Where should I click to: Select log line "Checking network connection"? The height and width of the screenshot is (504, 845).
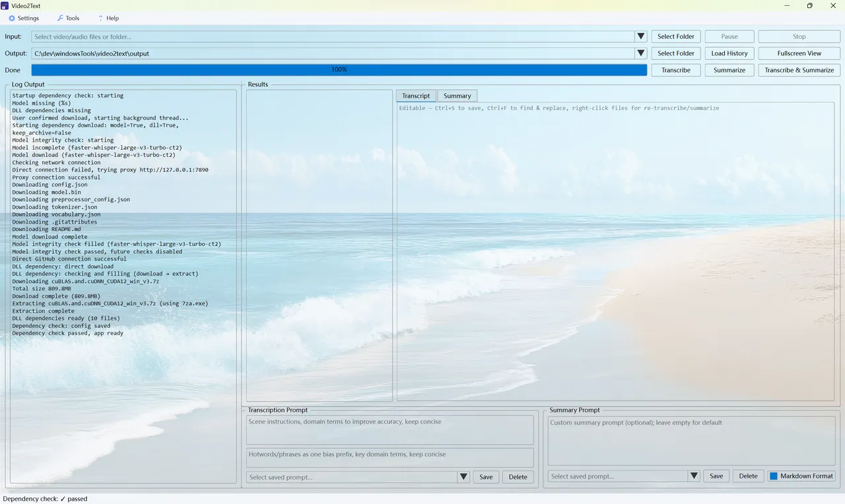pos(56,163)
